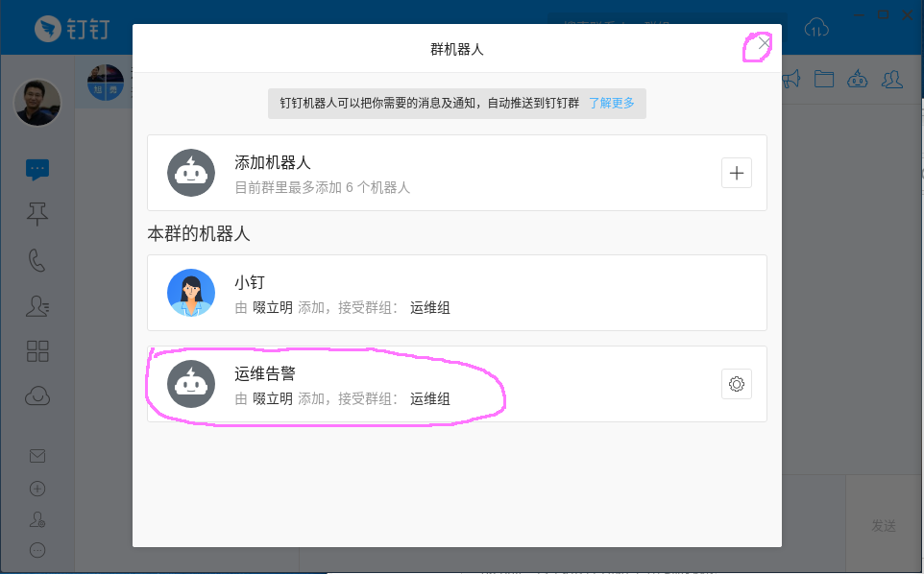
Task: Select the 小钉 robot entry
Action: pyautogui.click(x=456, y=293)
